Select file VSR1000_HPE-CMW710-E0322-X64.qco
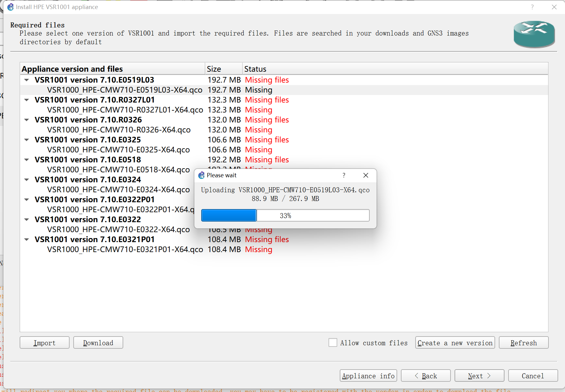The height and width of the screenshot is (392, 565). point(119,230)
